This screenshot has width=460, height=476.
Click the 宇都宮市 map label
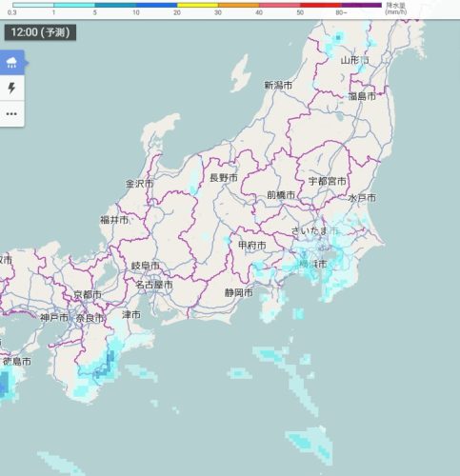328,181
